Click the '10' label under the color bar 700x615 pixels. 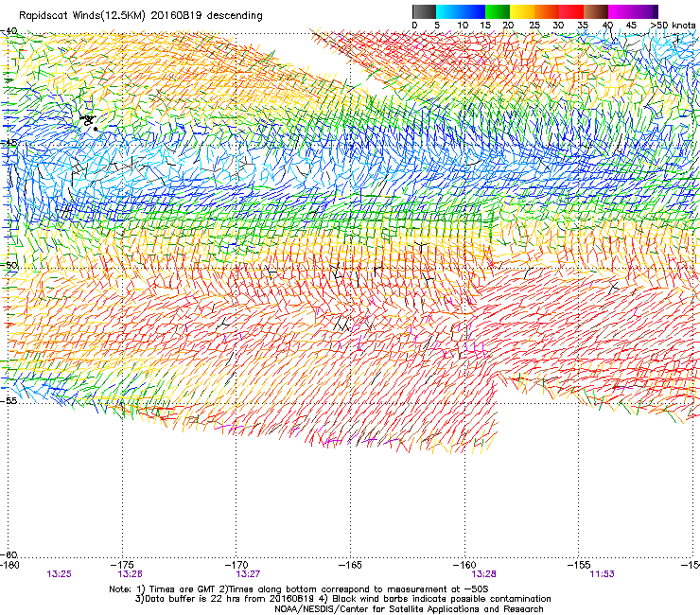(x=463, y=26)
